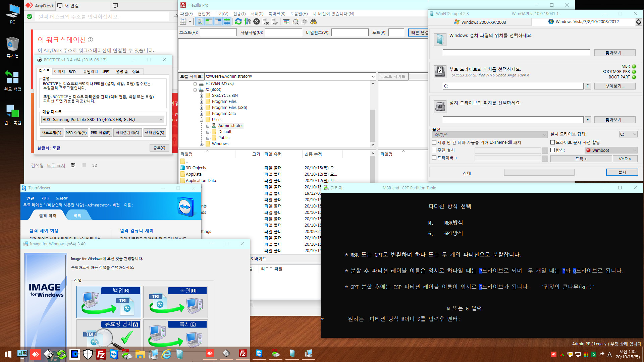Toggle FileZilla message log display icon
The width and height of the screenshot is (644, 362).
pos(200,21)
